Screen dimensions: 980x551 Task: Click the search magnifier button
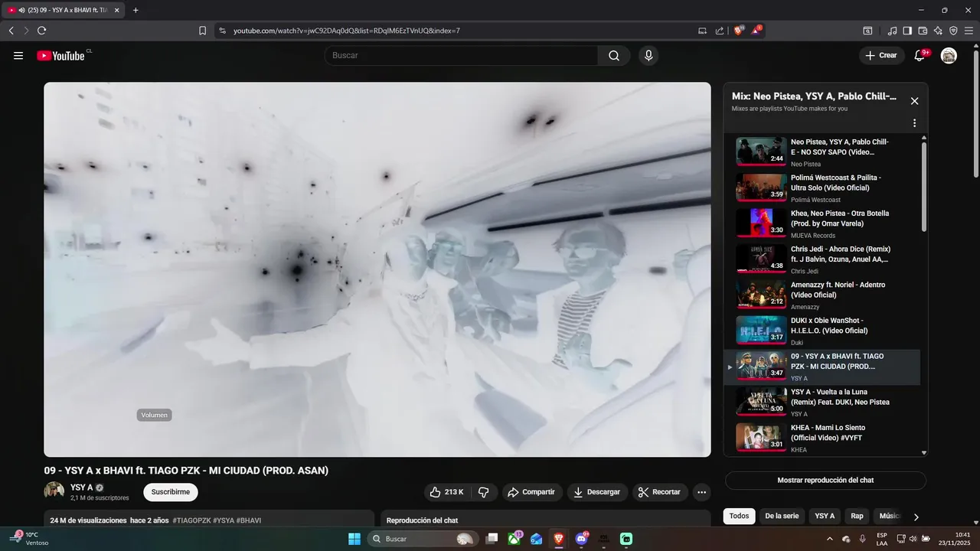(x=614, y=56)
